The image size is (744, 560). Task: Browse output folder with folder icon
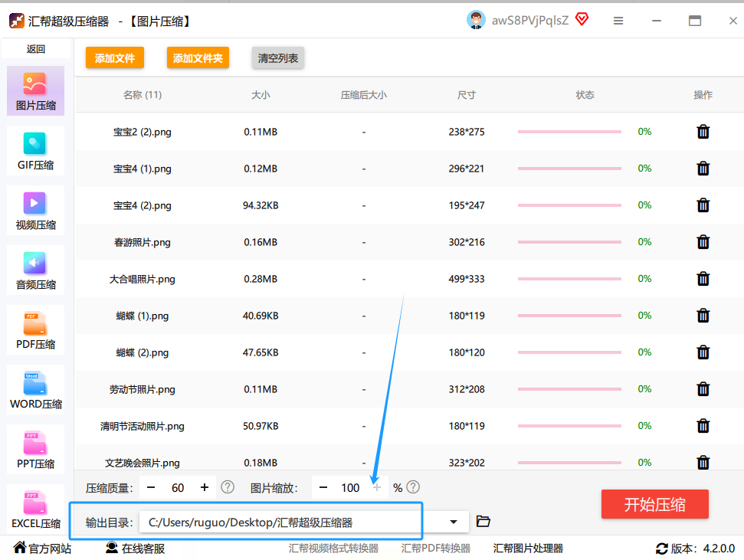click(x=483, y=522)
